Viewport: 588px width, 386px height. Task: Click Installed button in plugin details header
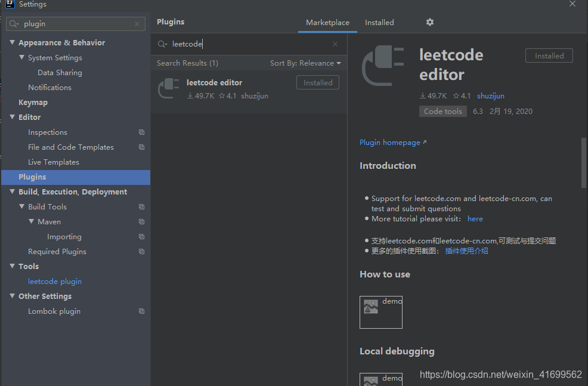549,55
